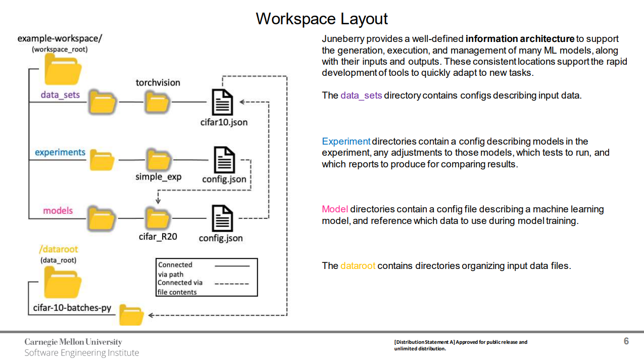Image resolution: width=644 pixels, height=362 pixels.
Task: Click the purple data_sets word in the description
Action: point(361,95)
